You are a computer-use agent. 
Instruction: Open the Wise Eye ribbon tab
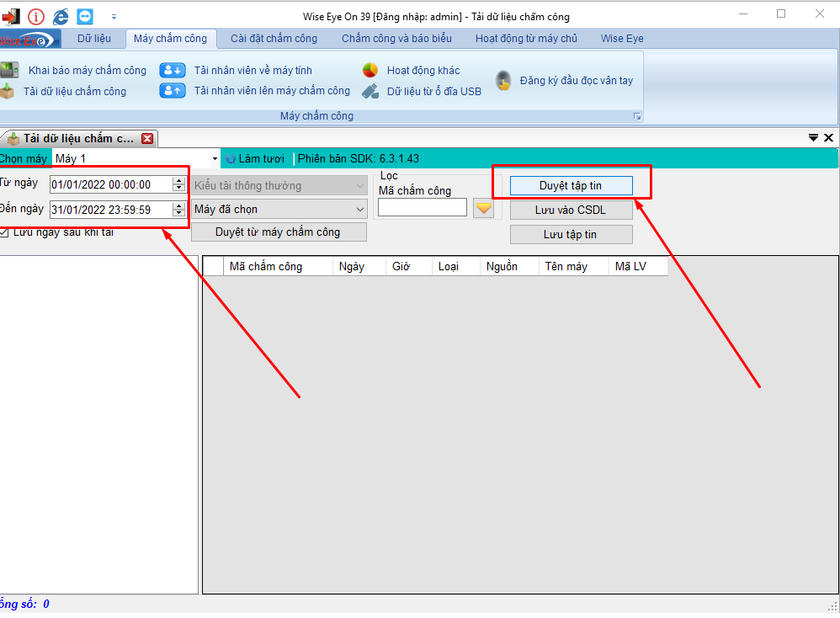[622, 39]
